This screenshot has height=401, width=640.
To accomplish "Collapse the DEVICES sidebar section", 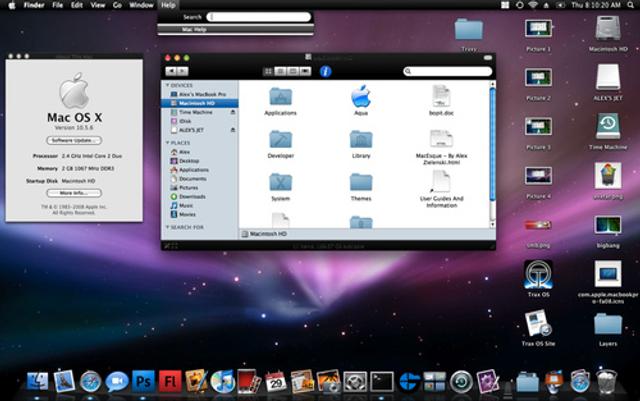I will (x=168, y=85).
